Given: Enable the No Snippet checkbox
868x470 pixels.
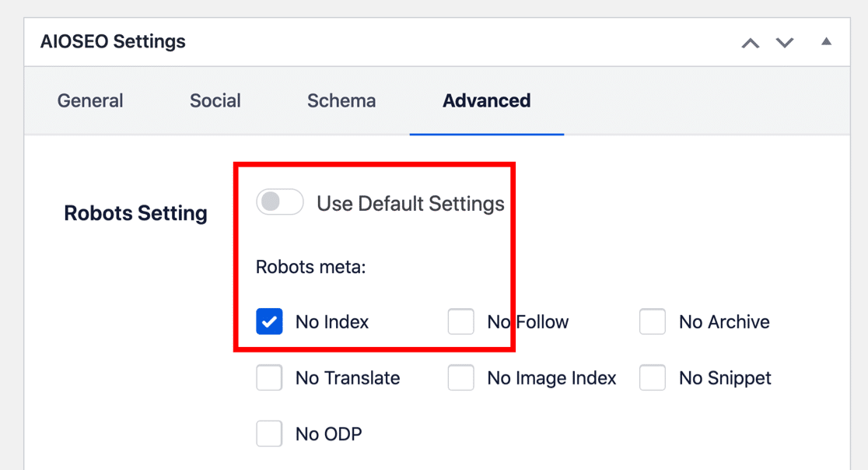Looking at the screenshot, I should pos(653,378).
